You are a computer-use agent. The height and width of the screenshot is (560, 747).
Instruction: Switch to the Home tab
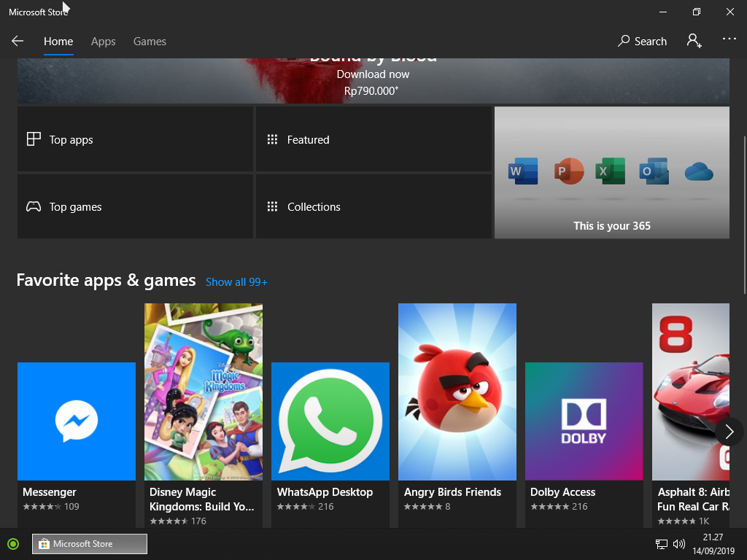58,42
